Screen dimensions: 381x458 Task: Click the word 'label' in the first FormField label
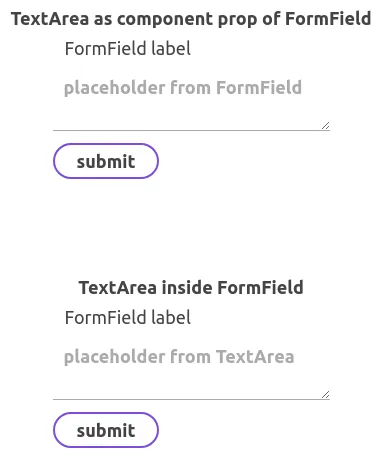(x=171, y=49)
